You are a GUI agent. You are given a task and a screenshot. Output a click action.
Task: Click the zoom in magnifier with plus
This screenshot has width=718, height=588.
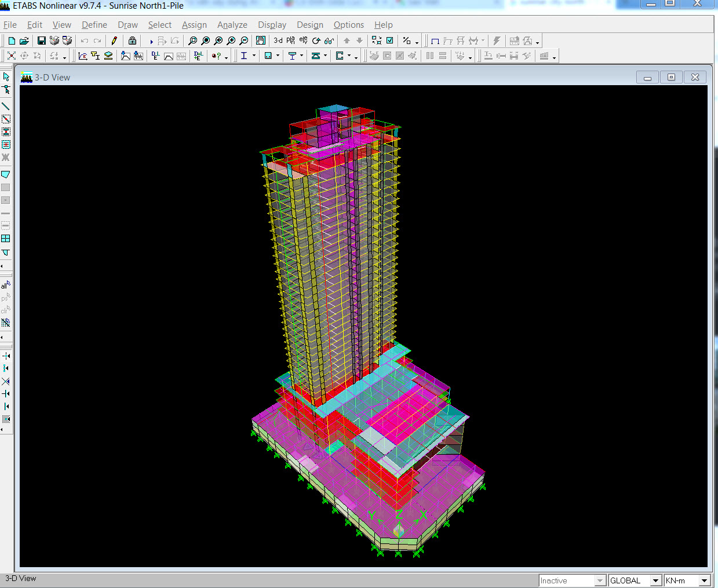pos(231,41)
